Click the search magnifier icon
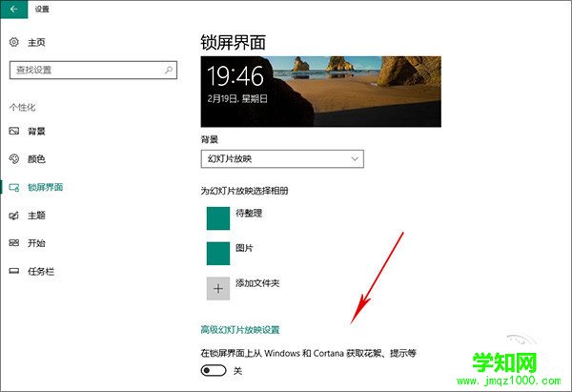The width and height of the screenshot is (572, 392). tap(169, 70)
